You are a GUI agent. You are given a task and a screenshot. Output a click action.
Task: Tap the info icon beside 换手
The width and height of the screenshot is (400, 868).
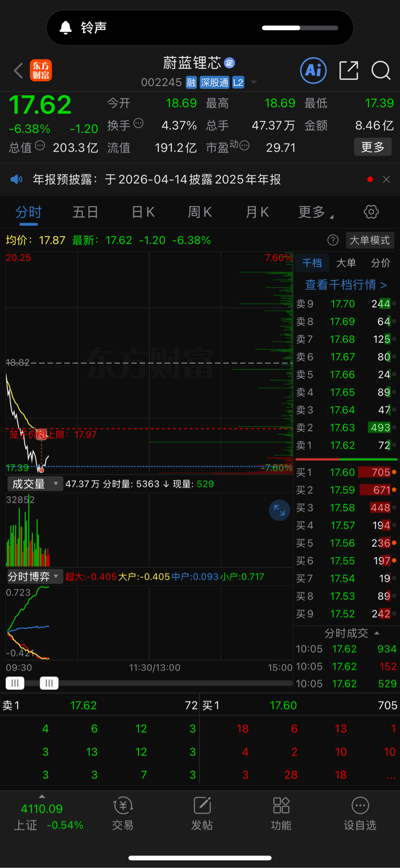pos(139,124)
